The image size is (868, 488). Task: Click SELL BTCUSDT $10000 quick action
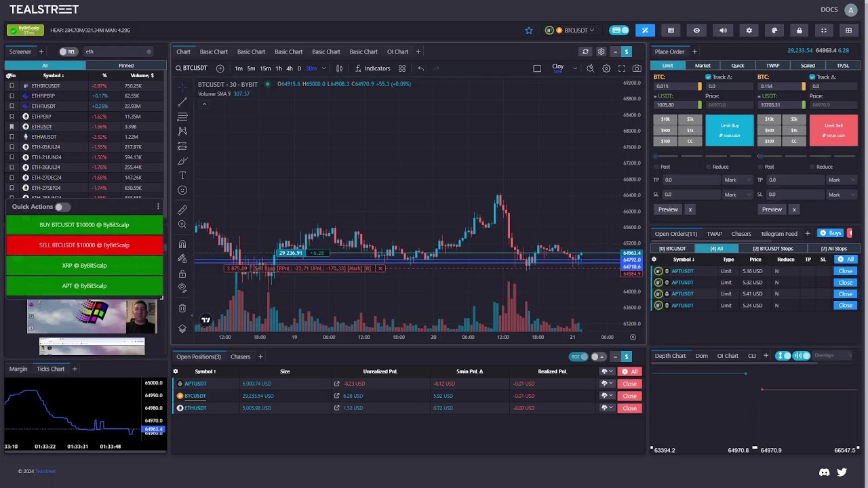[x=84, y=245]
